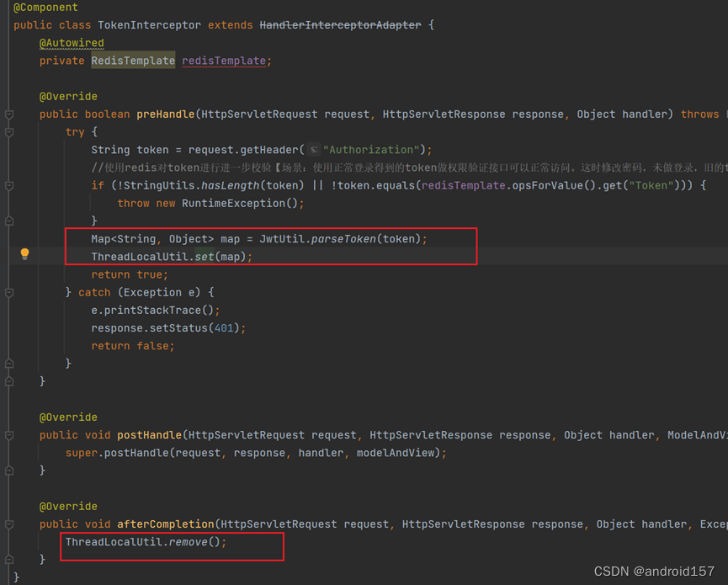Collapse the afterCompletion method via its gutter marker

click(8, 524)
